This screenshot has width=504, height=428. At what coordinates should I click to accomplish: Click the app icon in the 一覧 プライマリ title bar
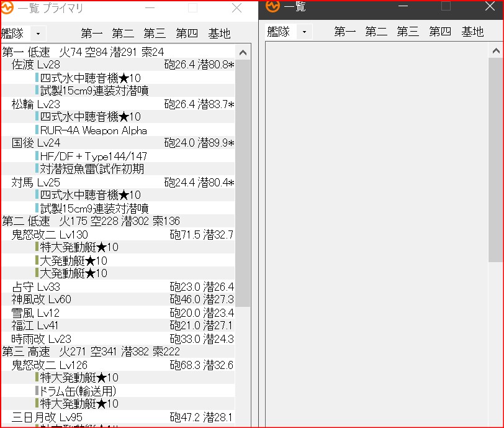[x=8, y=9]
